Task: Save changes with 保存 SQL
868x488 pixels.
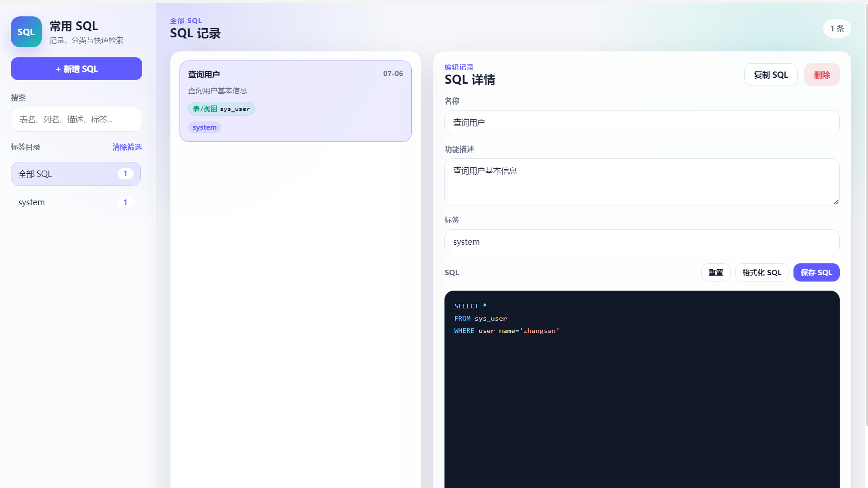Action: [x=816, y=272]
